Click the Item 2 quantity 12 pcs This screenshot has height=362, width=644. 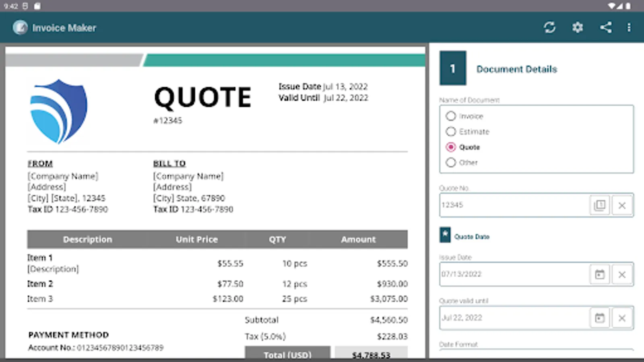(295, 284)
